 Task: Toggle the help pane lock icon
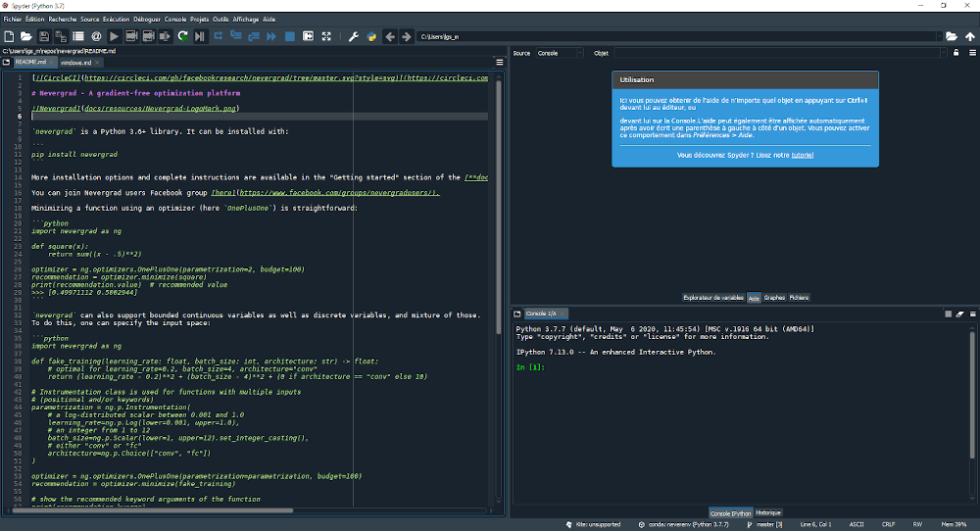[955, 53]
